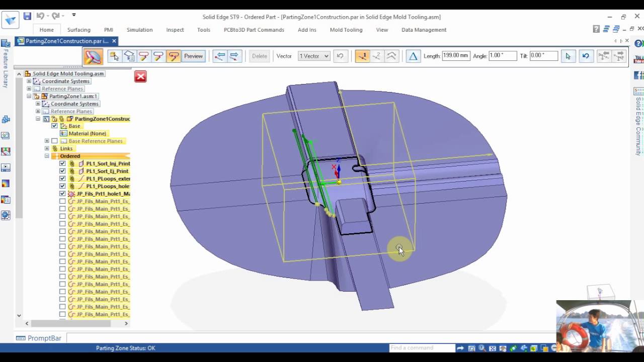Save the document from quick access toolbar

[27, 17]
